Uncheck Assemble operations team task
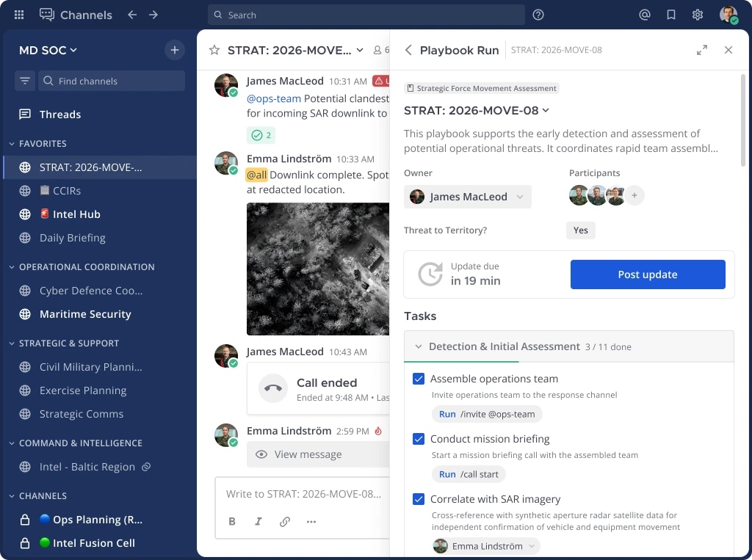This screenshot has height=560, width=752. (x=418, y=379)
